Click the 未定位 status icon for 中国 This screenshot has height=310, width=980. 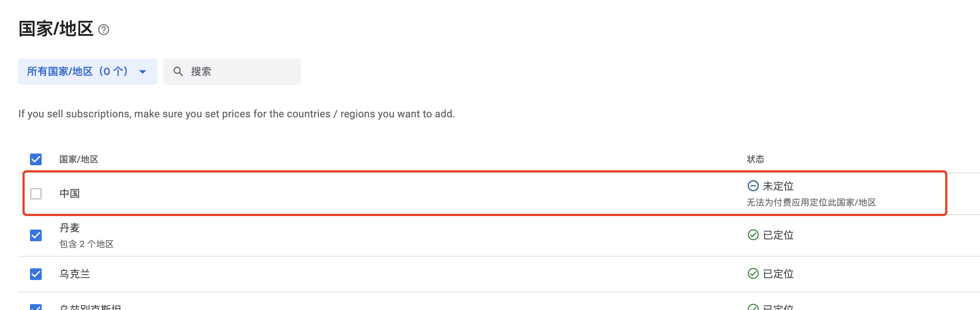pyautogui.click(x=753, y=186)
